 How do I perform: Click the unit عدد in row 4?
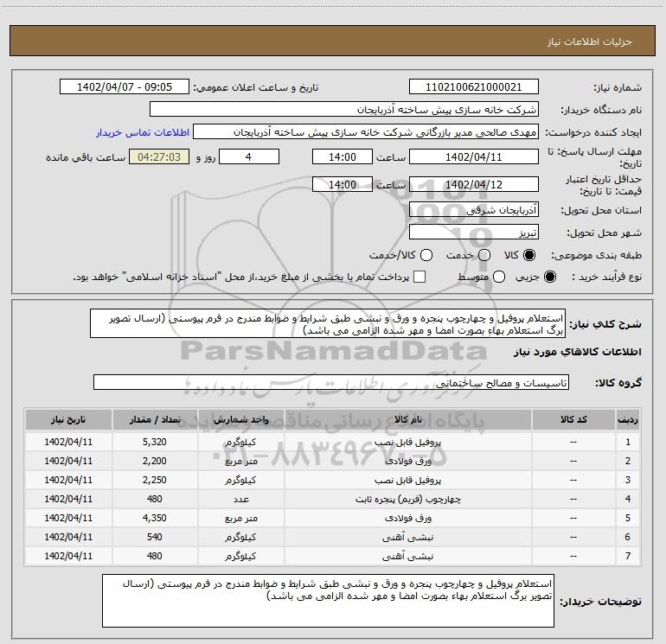[240, 500]
